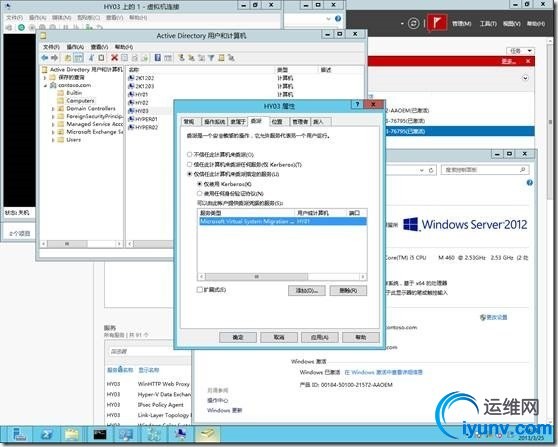This screenshot has height=447, width=558.
Task: Click the Up one level folder icon
Action: [68, 58]
